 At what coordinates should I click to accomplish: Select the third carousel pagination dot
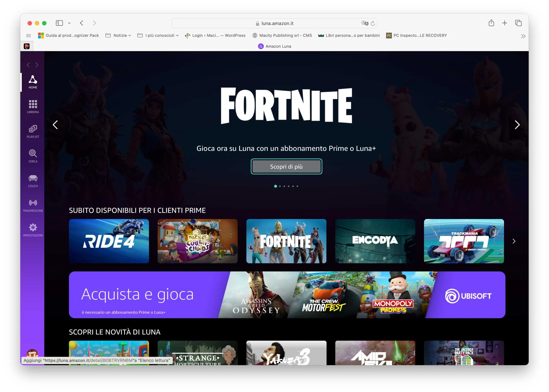pyautogui.click(x=284, y=186)
